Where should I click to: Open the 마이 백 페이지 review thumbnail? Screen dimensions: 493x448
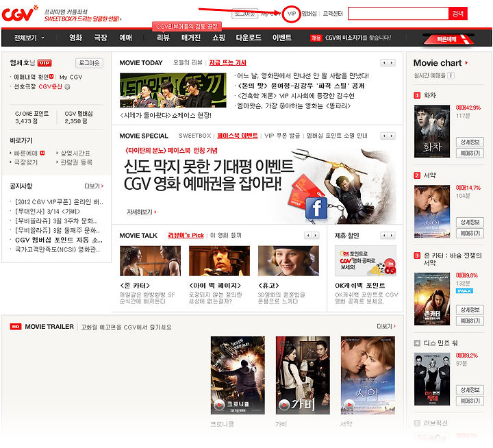tap(220, 261)
